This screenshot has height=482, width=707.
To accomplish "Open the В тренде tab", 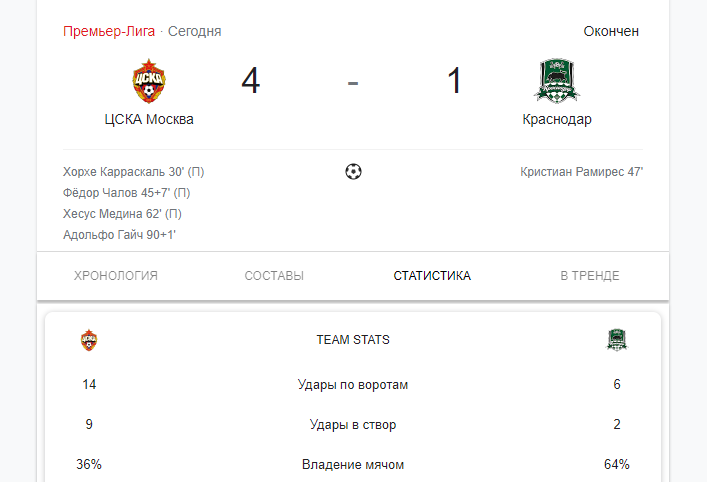I will 590,275.
